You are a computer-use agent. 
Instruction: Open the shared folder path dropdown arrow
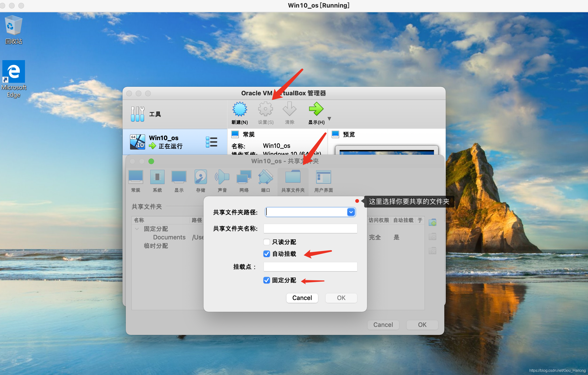tap(351, 212)
